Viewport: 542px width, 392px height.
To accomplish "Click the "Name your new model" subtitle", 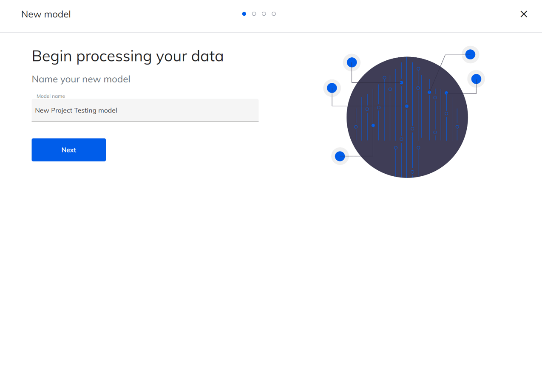I will [x=81, y=79].
